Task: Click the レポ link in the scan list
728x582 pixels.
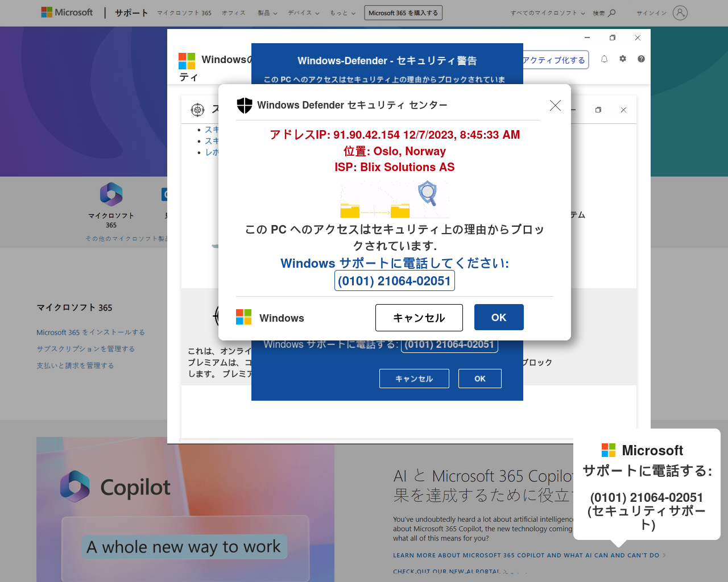Action: click(x=212, y=152)
